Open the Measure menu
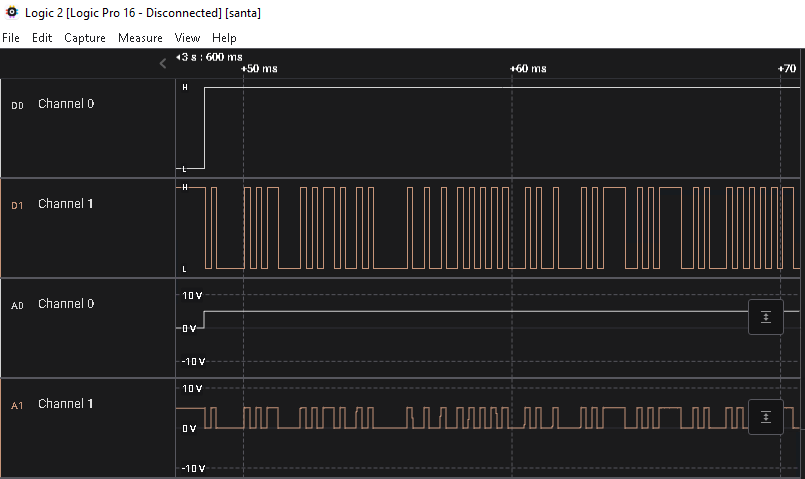The height and width of the screenshot is (479, 805). coord(140,38)
